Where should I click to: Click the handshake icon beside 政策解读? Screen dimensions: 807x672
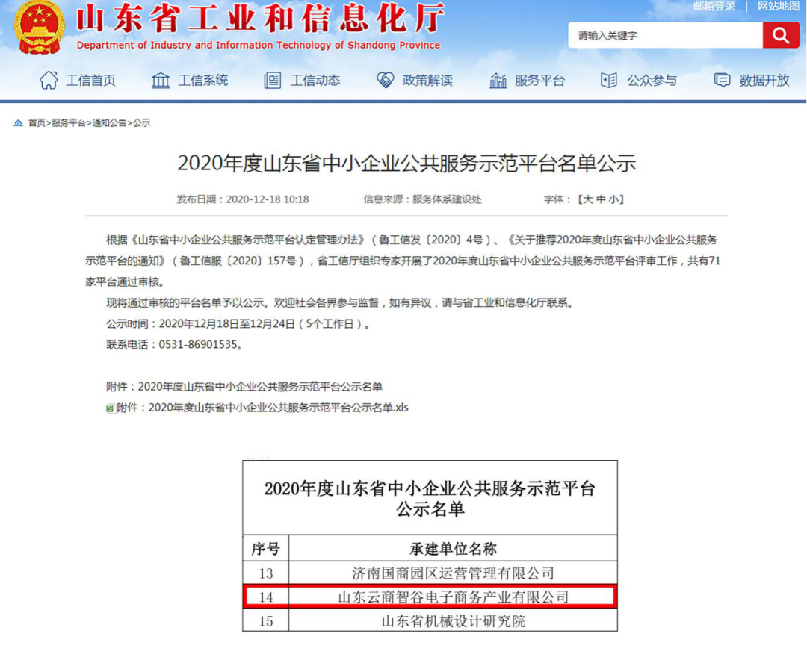(385, 80)
